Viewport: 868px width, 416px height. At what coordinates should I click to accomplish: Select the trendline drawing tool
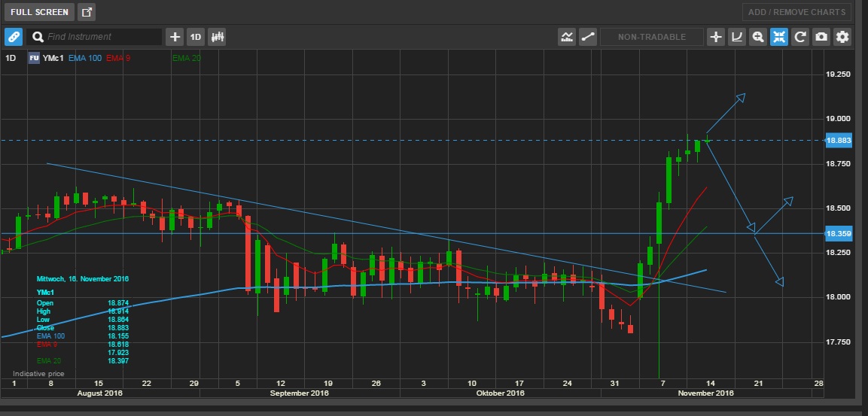[588, 37]
